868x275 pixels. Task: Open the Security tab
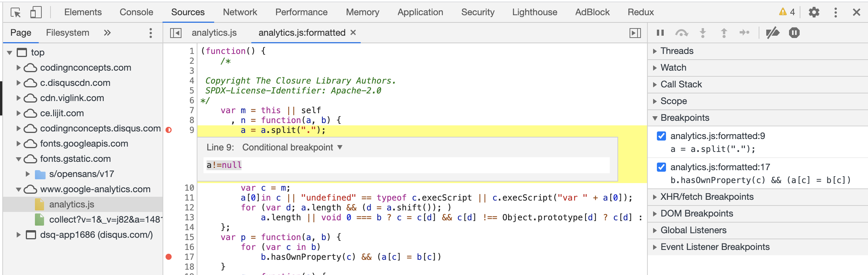click(x=478, y=12)
